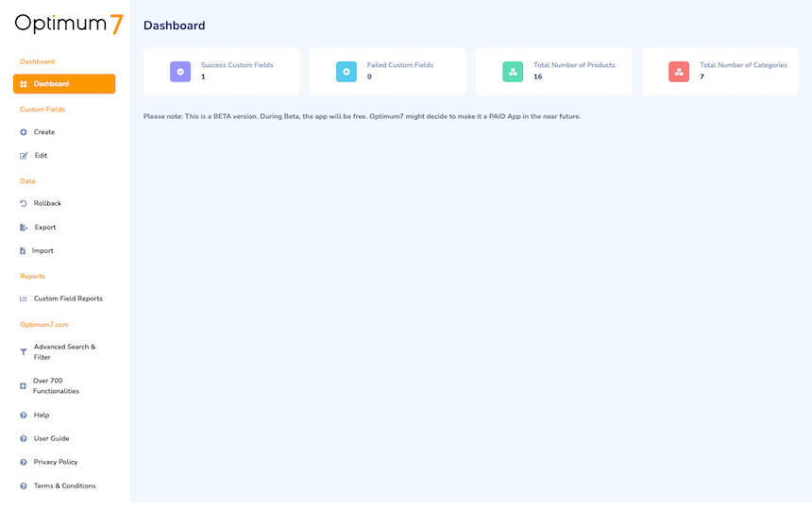This screenshot has height=529, width=812.
Task: Click the Import file icon
Action: click(x=23, y=250)
